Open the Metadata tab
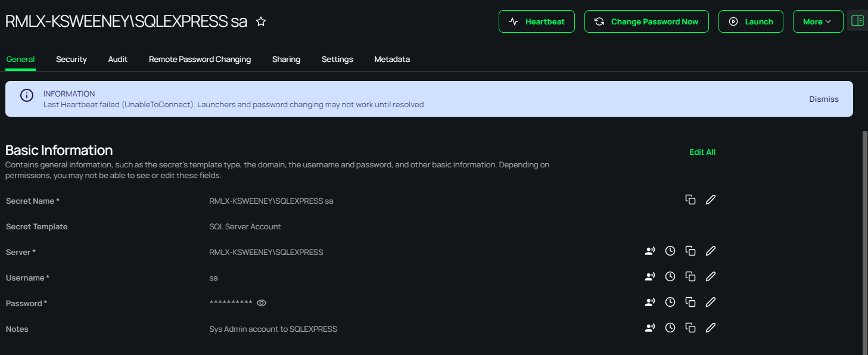Screen dimensions: 868x355 pos(392,60)
